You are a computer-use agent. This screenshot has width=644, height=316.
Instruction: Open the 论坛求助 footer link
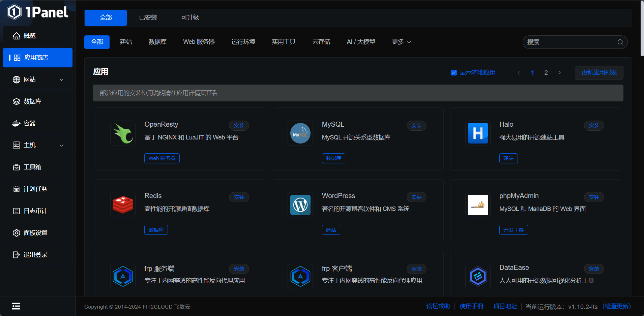(x=438, y=306)
